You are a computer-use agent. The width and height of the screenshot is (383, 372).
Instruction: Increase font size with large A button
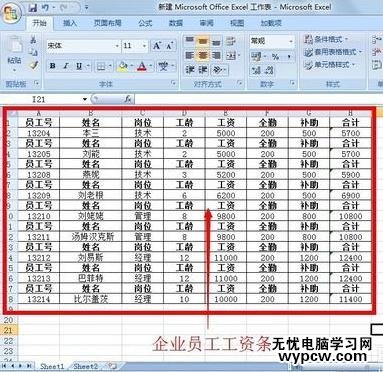(157, 46)
